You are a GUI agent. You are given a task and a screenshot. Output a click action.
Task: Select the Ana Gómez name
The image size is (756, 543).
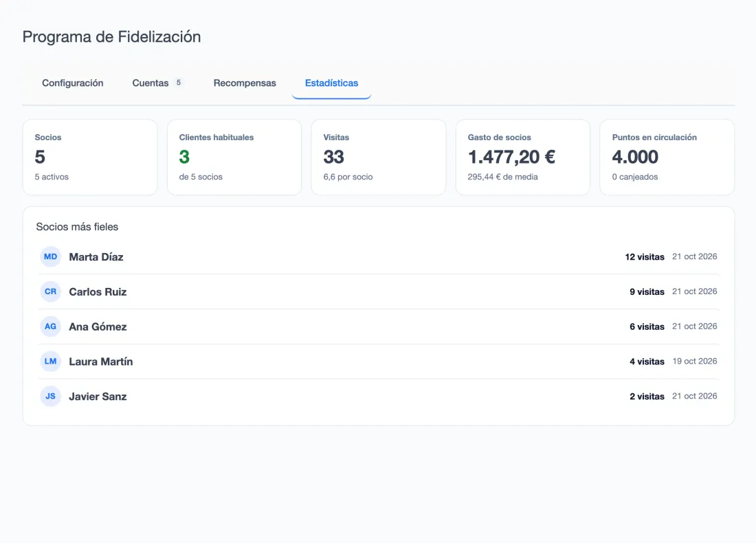coord(98,327)
